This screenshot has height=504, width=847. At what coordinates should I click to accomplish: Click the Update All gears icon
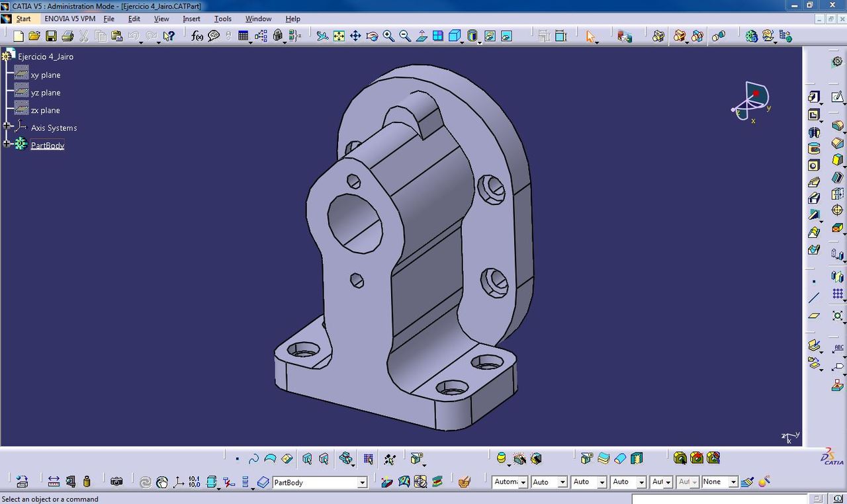[x=751, y=36]
